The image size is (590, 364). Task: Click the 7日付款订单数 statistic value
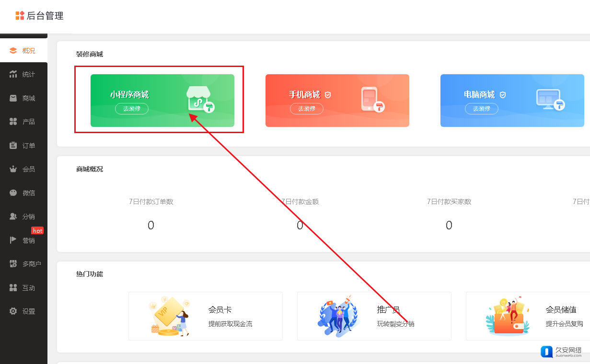(151, 225)
